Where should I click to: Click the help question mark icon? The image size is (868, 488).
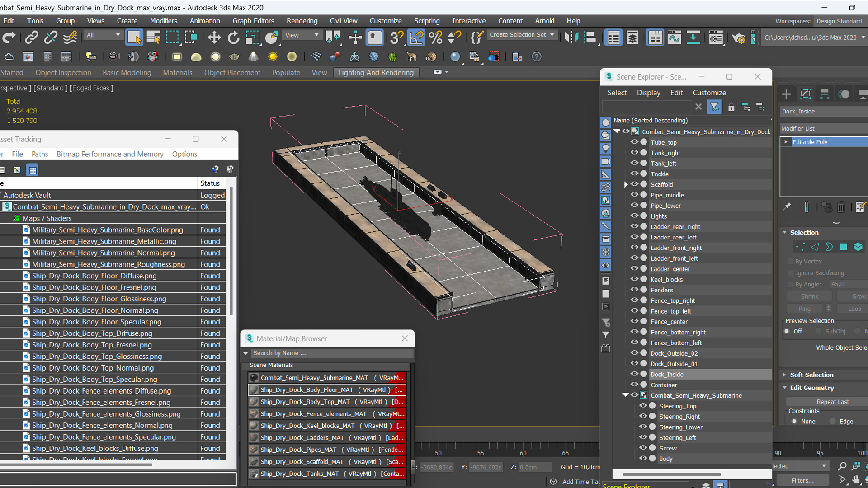(537, 56)
